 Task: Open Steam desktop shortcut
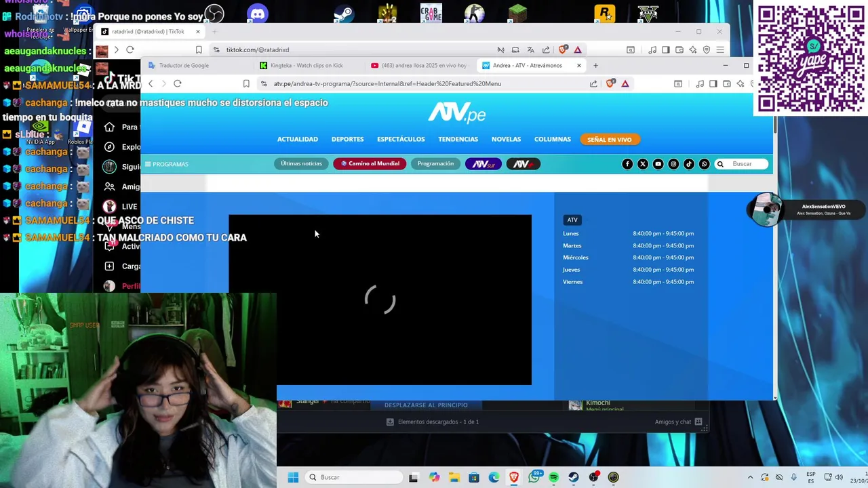[x=344, y=14]
